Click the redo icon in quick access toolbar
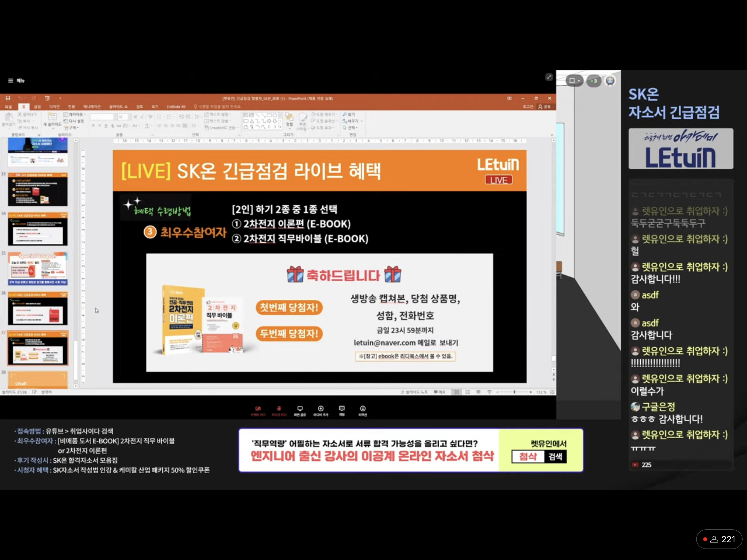Viewport: 747px width, 560px height. (x=34, y=98)
